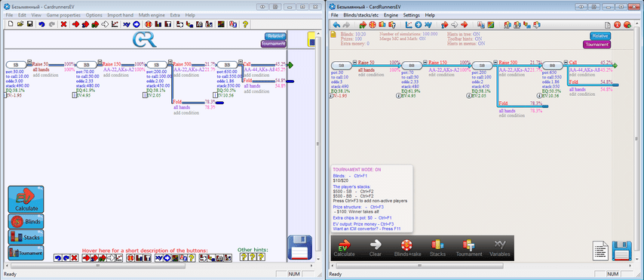
Task: Toggle Relative button in right window
Action: (600, 36)
